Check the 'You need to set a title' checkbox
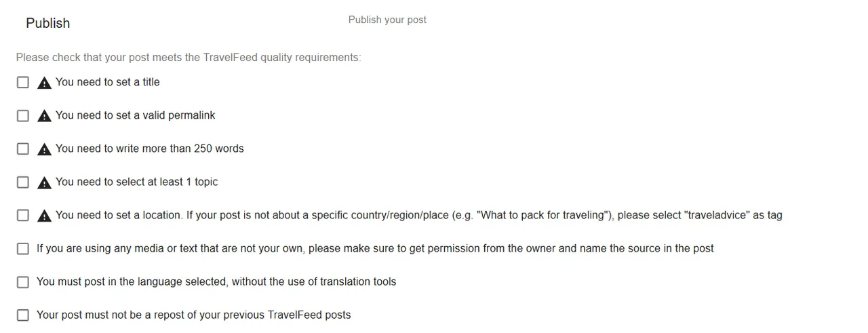This screenshot has width=868, height=333. 23,82
